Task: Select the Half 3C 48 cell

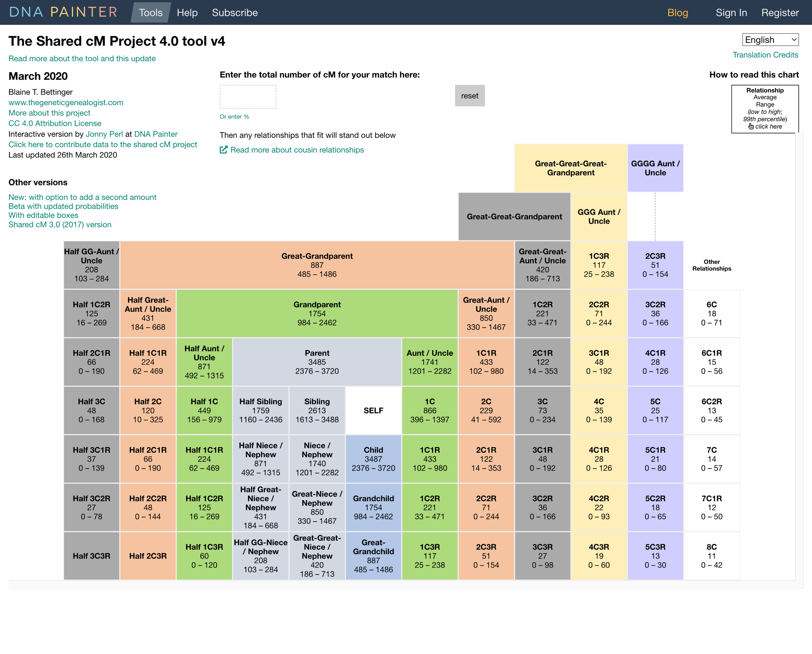Action: 92,411
